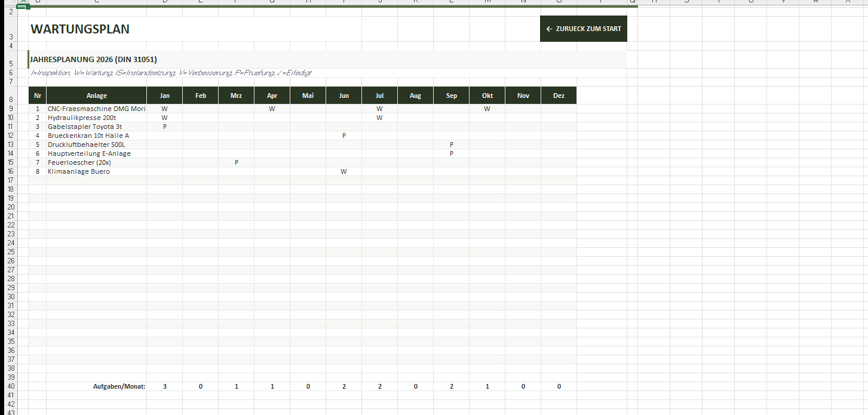Viewport: 868px width, 415px height.
Task: Select the Jahresplanung 2026 heading cell
Action: 94,59
